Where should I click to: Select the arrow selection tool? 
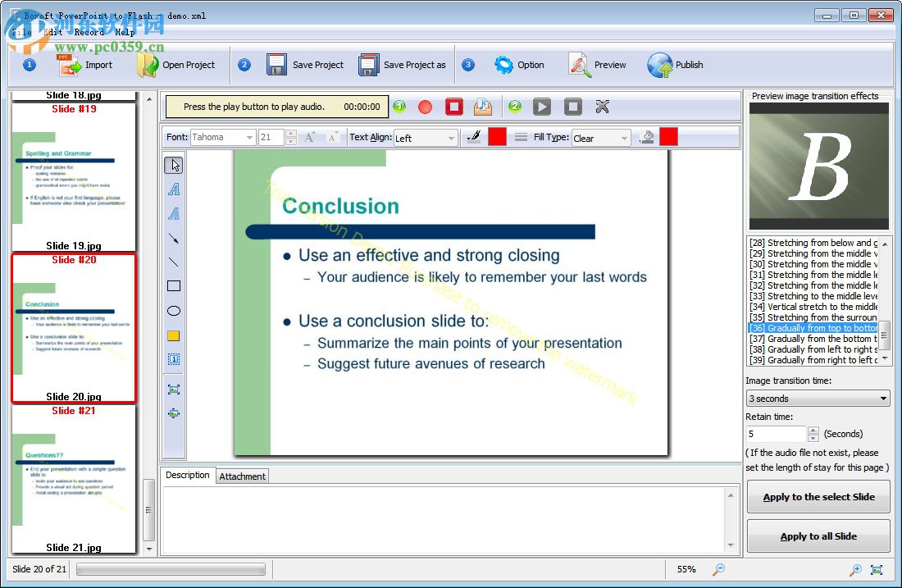click(173, 165)
